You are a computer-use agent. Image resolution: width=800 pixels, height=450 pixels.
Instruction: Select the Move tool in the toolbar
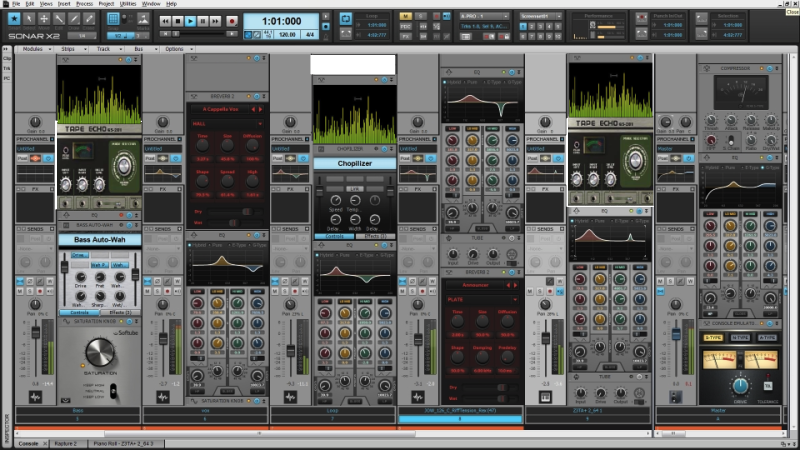pos(46,19)
